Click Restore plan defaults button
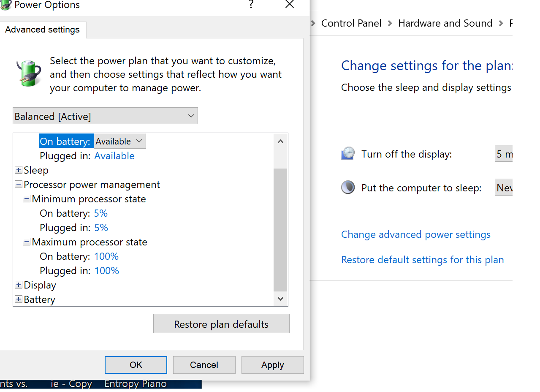Screen dimensions: 540x392 coord(221,324)
